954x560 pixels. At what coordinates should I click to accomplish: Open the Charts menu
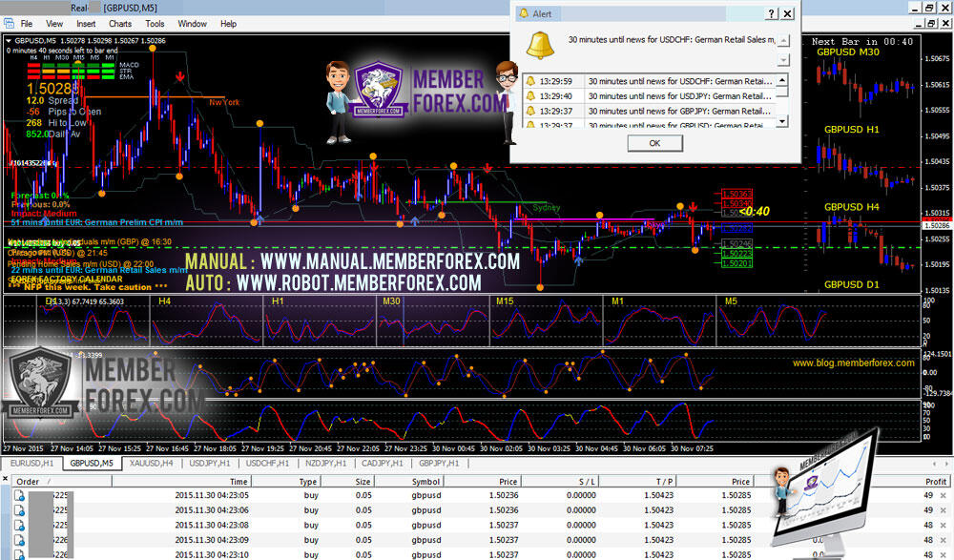pyautogui.click(x=120, y=24)
